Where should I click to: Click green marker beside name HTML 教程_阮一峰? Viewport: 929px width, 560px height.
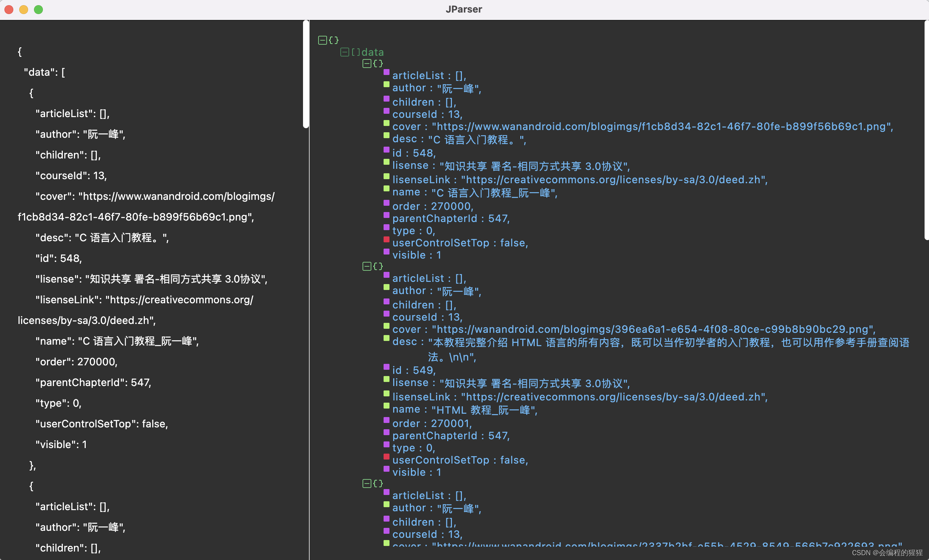click(x=386, y=406)
